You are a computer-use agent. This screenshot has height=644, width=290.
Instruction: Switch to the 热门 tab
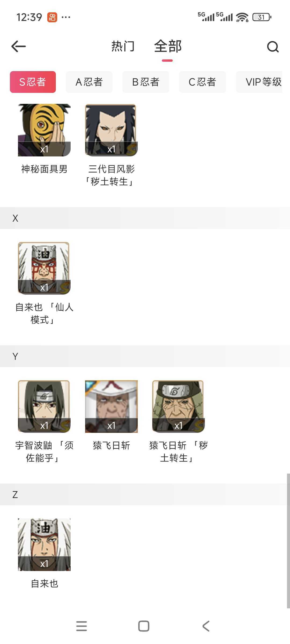click(x=123, y=46)
